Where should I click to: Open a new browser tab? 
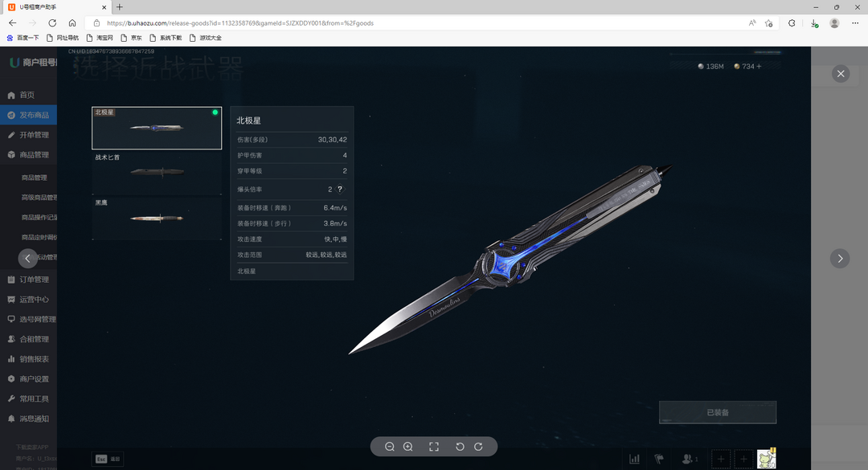(120, 6)
